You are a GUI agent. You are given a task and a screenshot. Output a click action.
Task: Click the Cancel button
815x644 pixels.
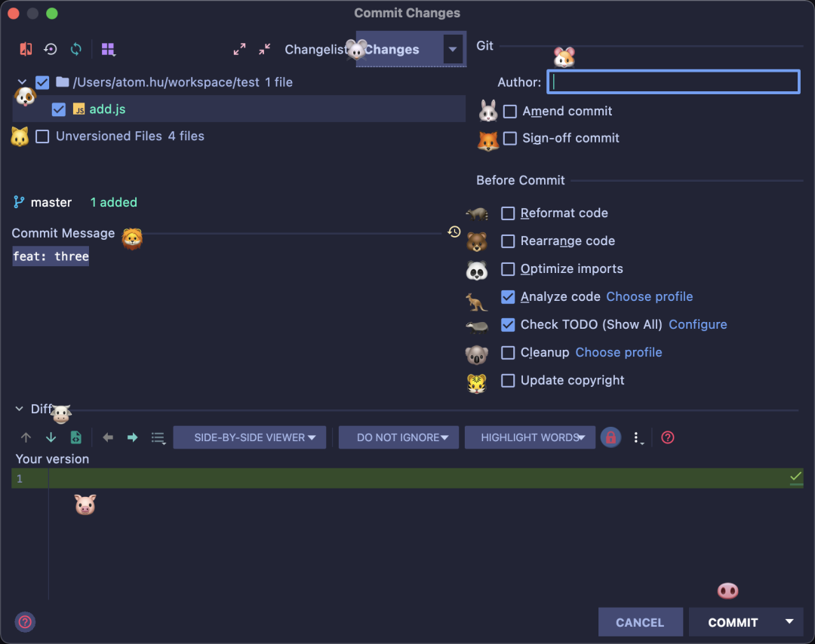click(641, 621)
